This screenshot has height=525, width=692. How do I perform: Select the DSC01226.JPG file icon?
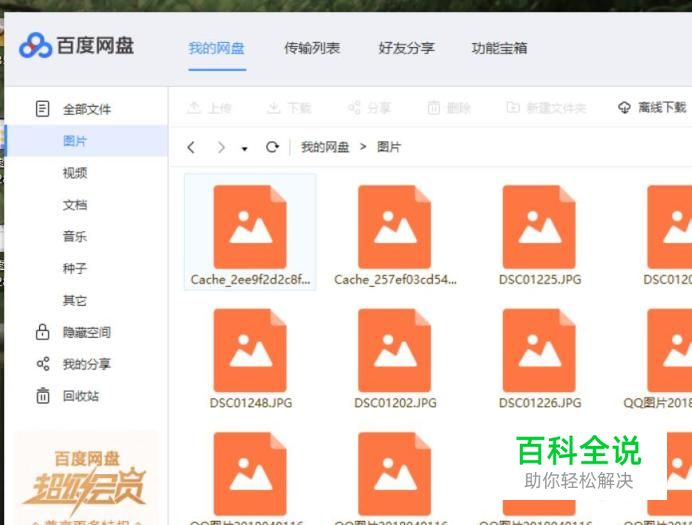[539, 350]
